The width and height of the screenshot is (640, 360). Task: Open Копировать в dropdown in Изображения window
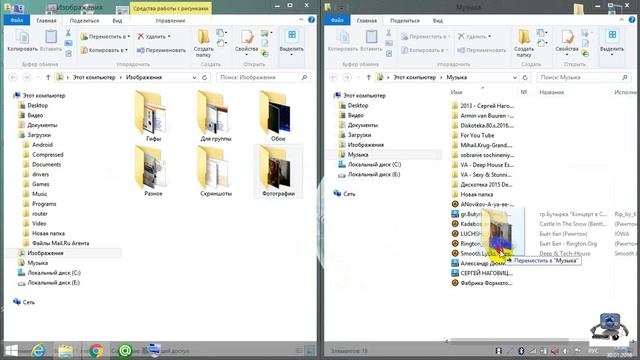click(x=104, y=50)
